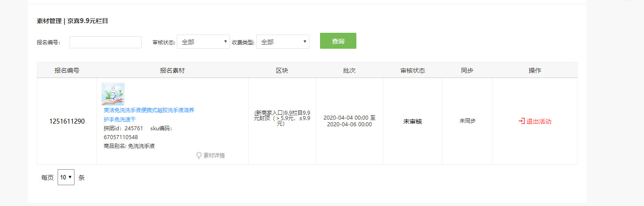Open the 爽洁免洗洗手液 product title link

148,110
